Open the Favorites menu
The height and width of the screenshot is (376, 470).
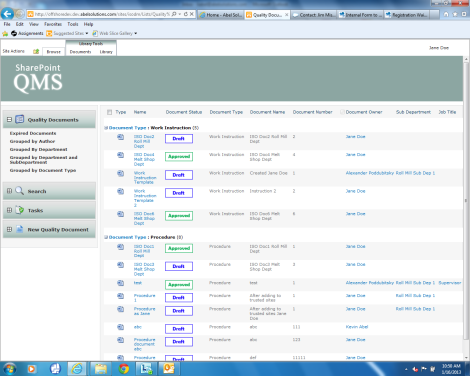click(53, 24)
